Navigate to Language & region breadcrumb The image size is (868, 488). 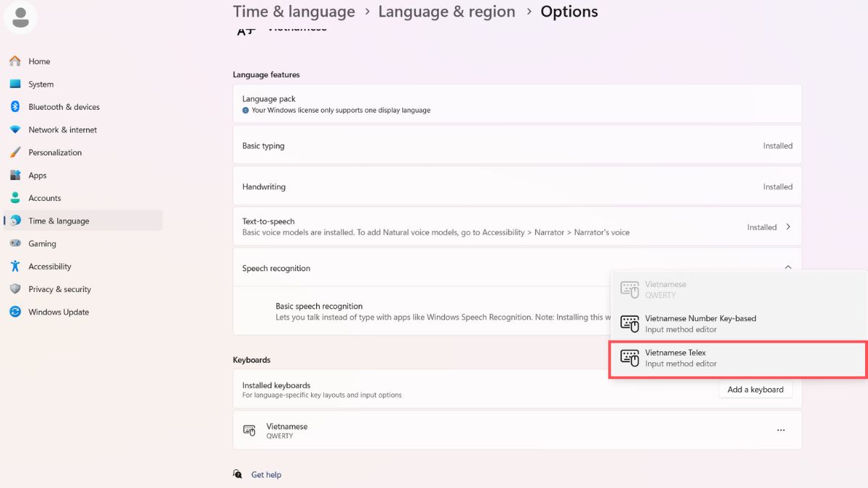pos(446,12)
